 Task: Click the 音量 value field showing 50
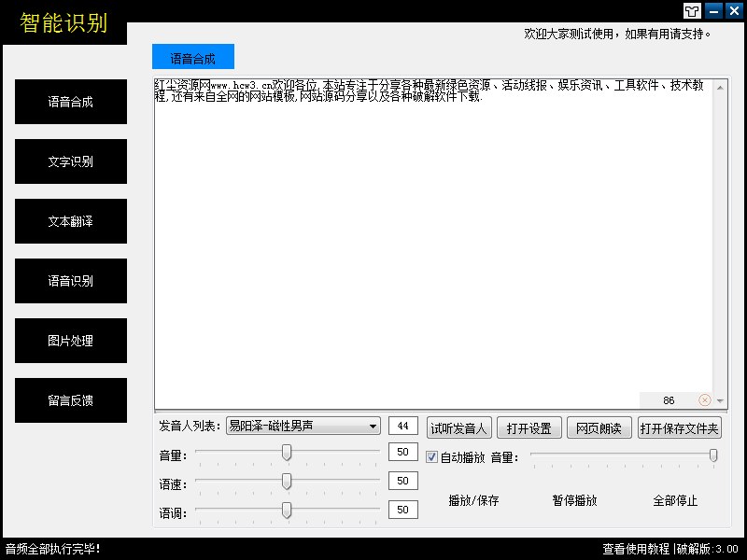(x=403, y=452)
